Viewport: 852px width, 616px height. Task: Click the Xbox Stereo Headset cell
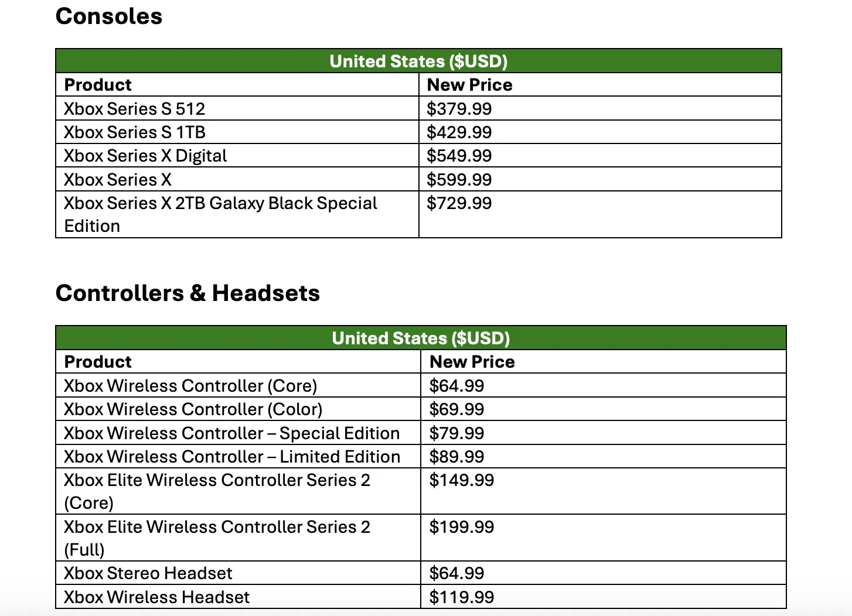(x=238, y=573)
